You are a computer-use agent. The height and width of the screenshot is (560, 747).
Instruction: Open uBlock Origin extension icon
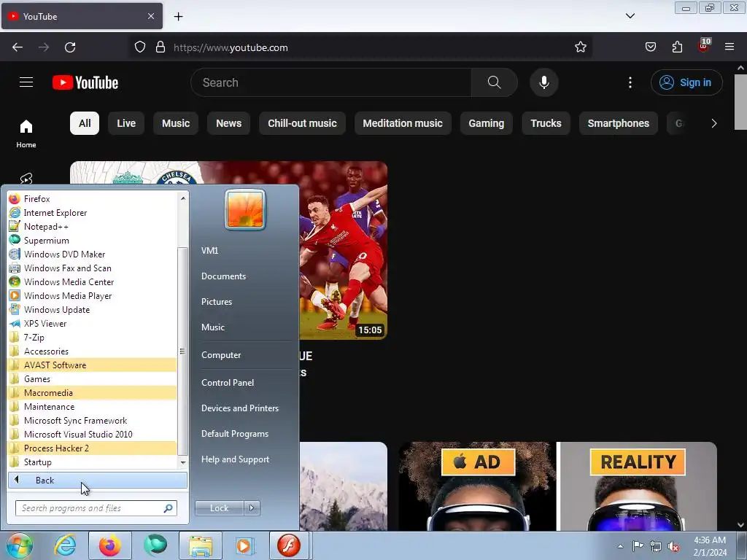tap(704, 46)
